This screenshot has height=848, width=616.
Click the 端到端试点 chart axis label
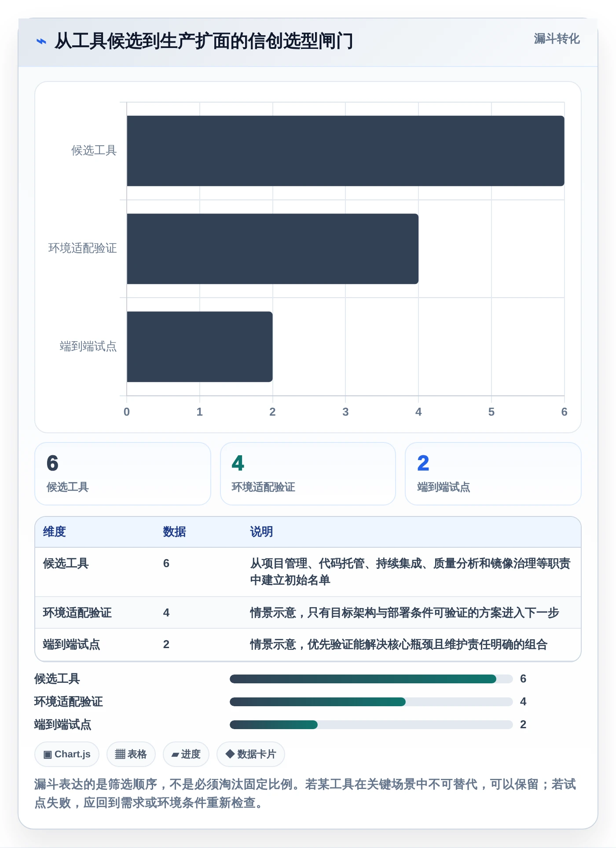click(x=88, y=347)
